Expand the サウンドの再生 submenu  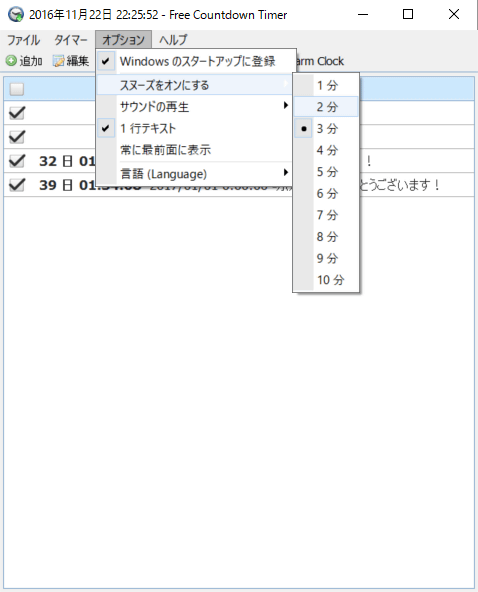point(195,107)
